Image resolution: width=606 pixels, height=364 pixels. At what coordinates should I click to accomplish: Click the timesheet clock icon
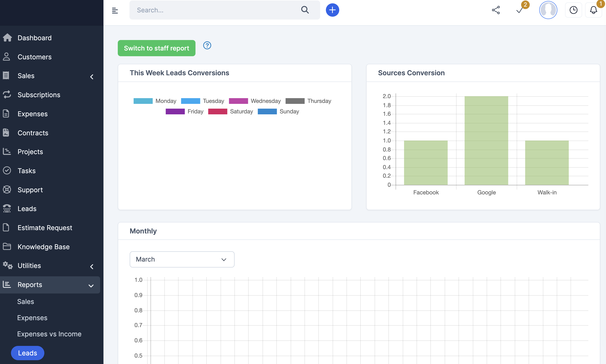[573, 10]
